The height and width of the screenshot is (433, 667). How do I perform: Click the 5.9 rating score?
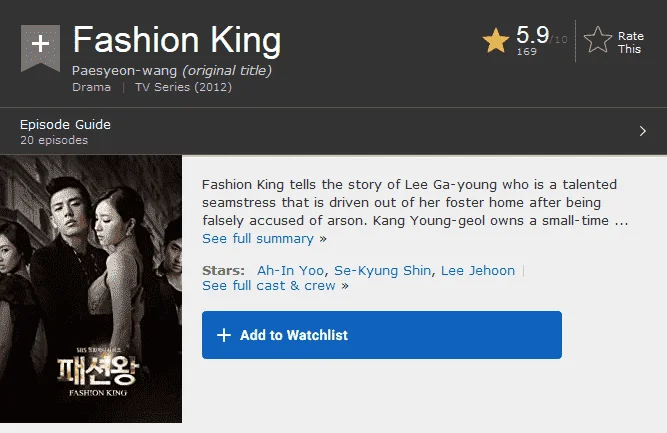[x=533, y=35]
